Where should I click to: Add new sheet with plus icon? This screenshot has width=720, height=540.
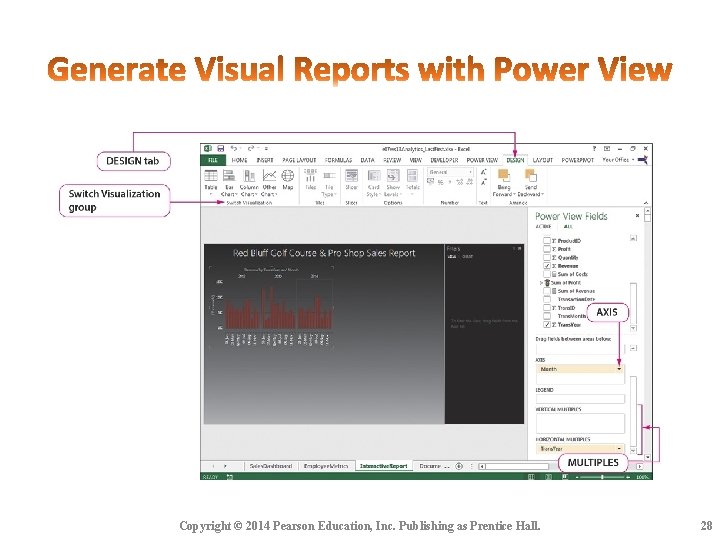[459, 466]
